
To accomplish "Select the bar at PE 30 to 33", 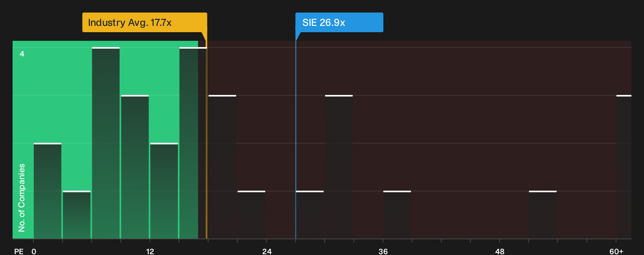I will (339, 167).
